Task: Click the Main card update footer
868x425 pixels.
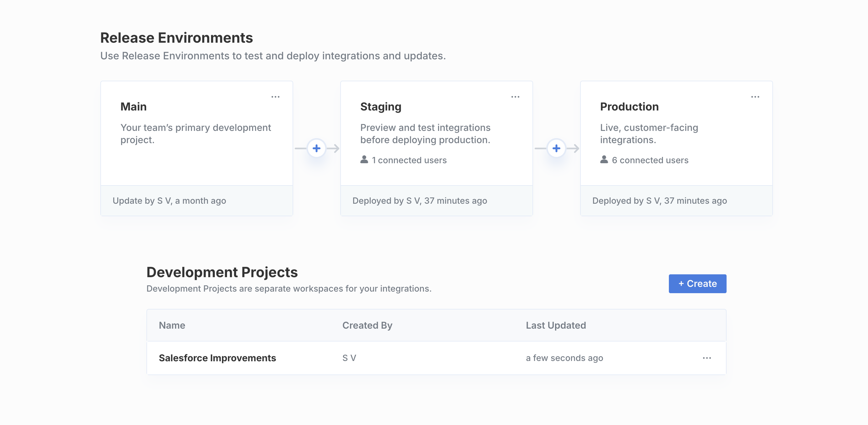Action: tap(196, 201)
